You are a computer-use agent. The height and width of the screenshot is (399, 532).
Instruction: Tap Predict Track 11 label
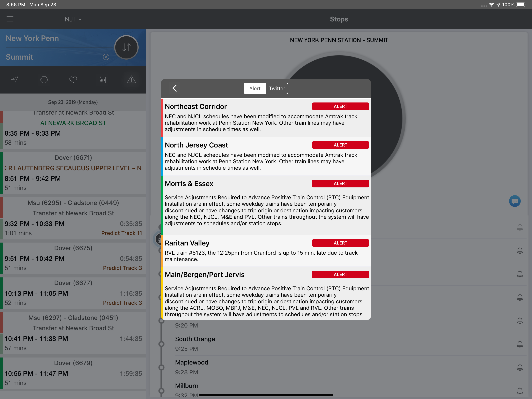(122, 233)
